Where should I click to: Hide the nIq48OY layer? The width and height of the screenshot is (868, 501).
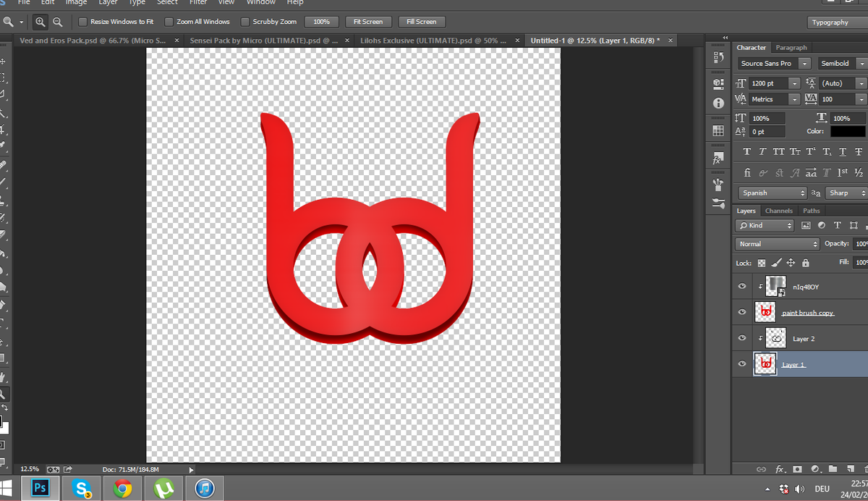(x=741, y=287)
